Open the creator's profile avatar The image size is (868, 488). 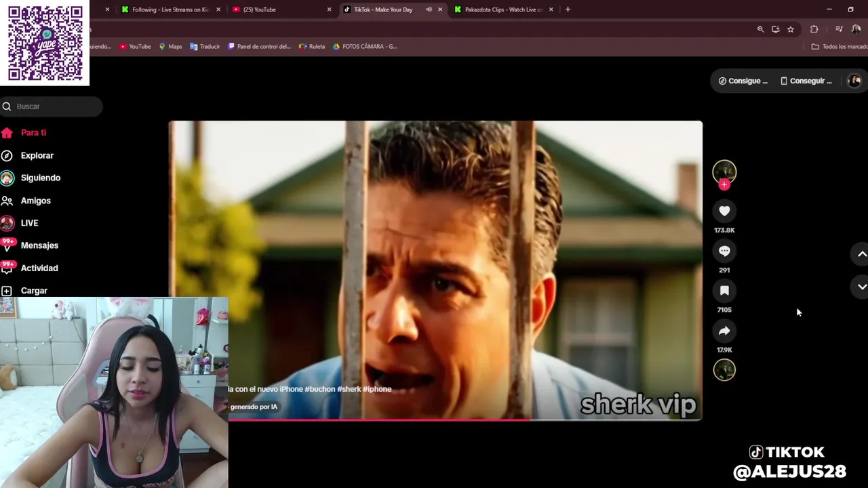point(724,171)
